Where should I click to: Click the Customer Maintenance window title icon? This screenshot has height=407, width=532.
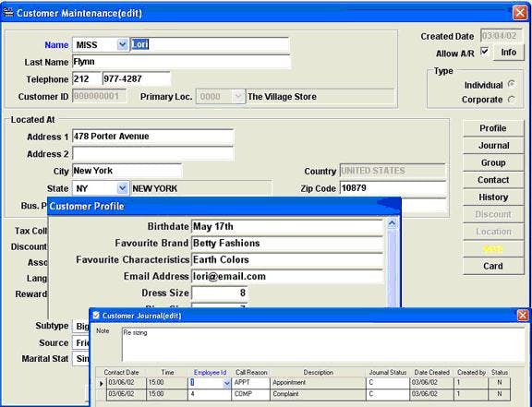click(7, 13)
